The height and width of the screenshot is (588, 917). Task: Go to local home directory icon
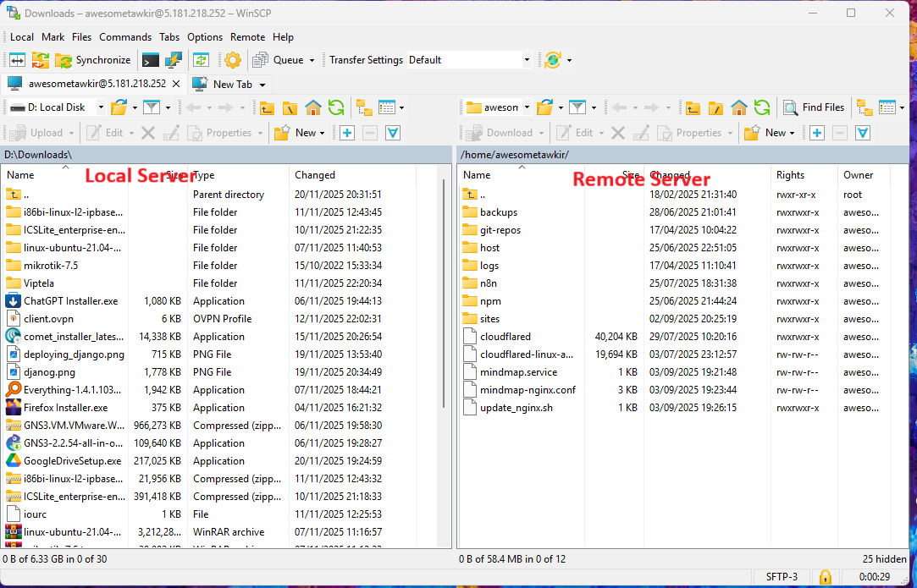pyautogui.click(x=313, y=107)
